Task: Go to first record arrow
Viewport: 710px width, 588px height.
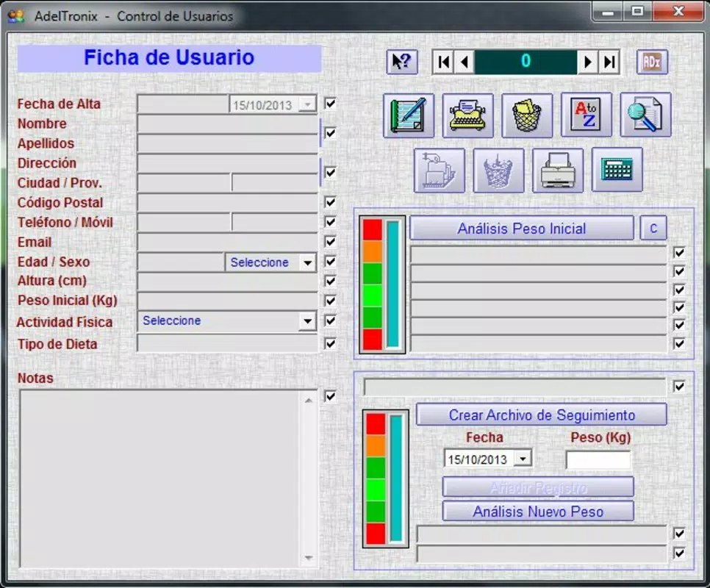Action: click(444, 62)
